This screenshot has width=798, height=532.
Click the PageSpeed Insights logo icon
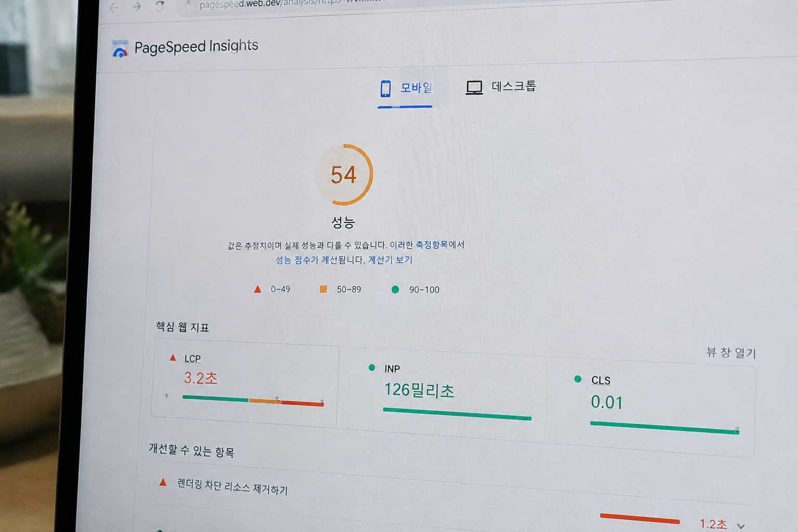click(120, 49)
